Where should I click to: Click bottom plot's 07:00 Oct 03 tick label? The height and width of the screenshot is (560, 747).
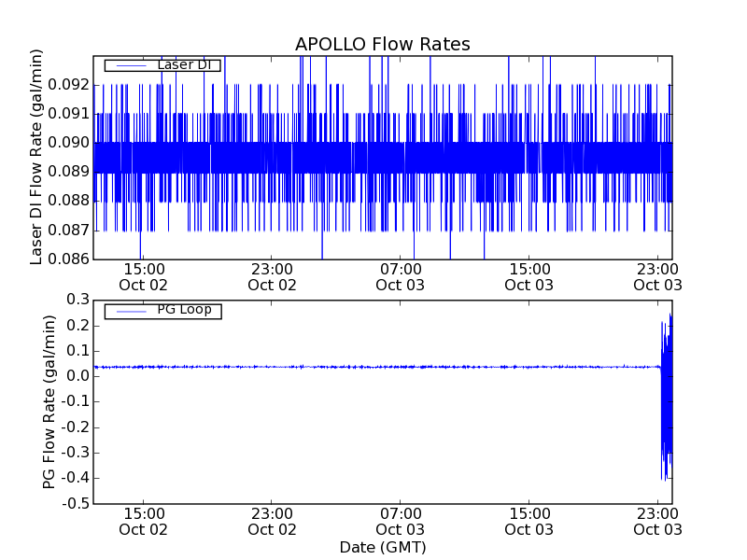coord(401,521)
